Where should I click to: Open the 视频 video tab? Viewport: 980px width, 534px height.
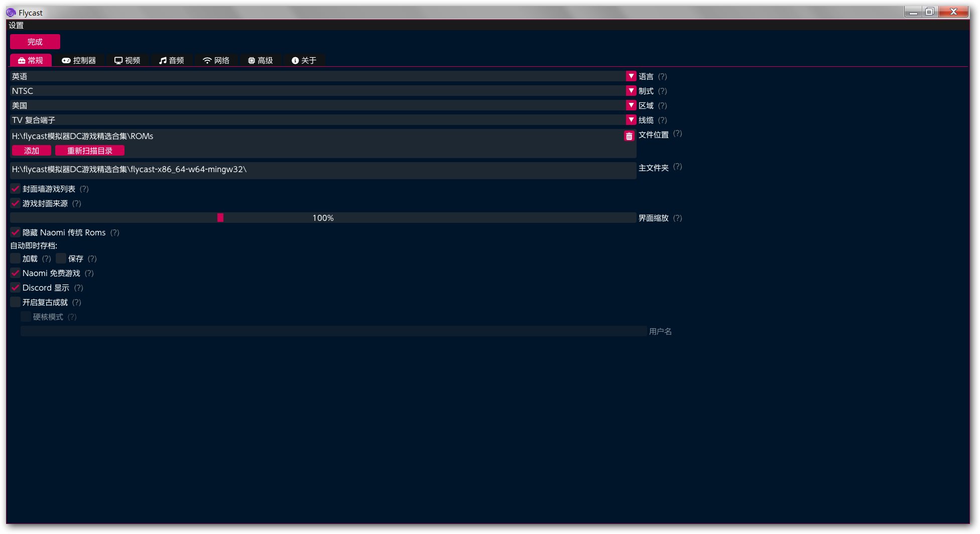(x=128, y=60)
